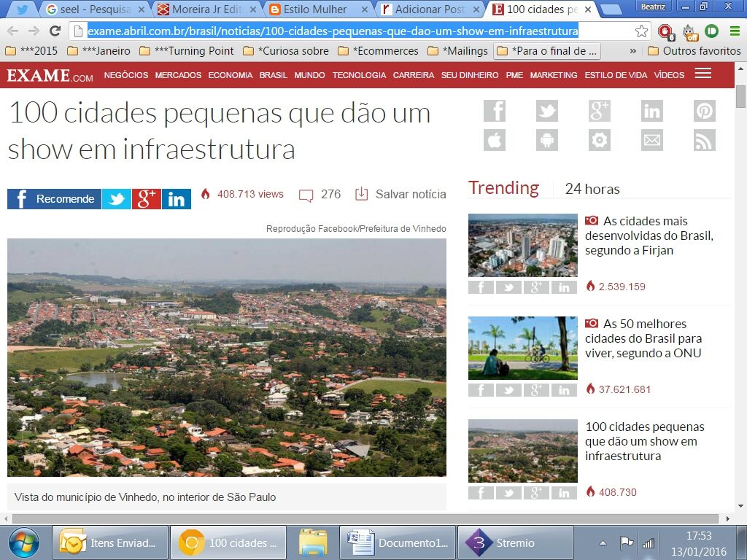Click the Chrome forward arrow

(34, 31)
